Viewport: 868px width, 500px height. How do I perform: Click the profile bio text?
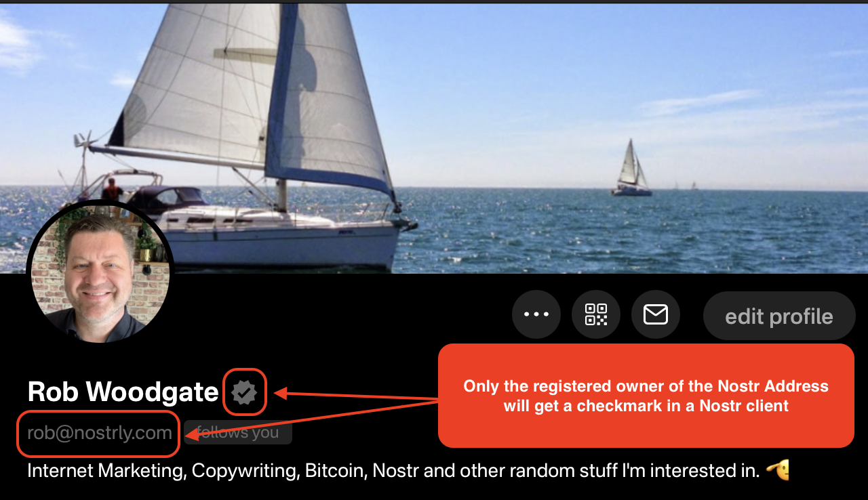pos(393,470)
